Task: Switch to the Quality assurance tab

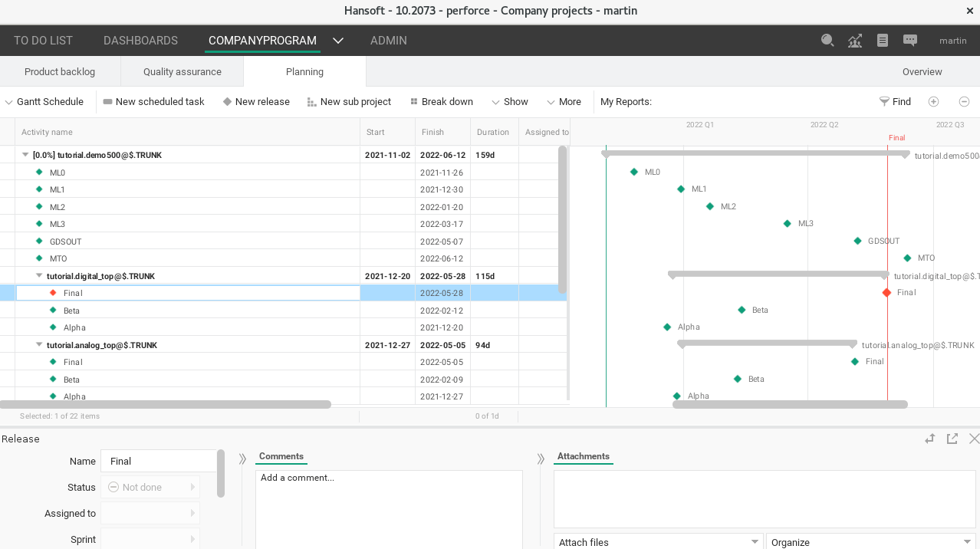Action: 183,72
